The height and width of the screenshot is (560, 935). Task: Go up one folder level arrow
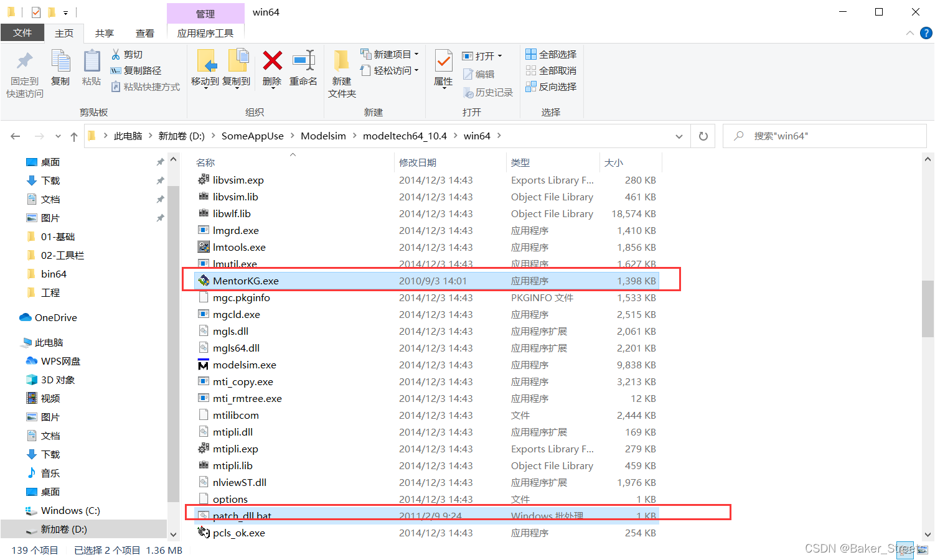coord(74,136)
